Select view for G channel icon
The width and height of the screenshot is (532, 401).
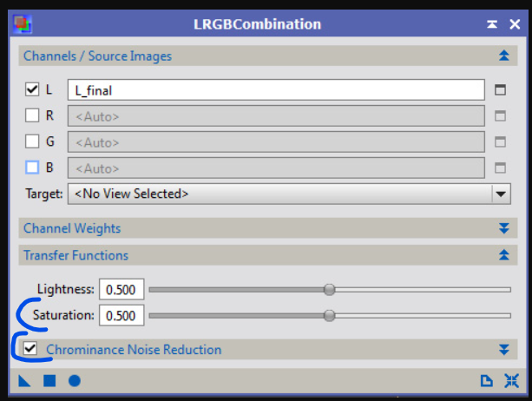click(x=499, y=141)
